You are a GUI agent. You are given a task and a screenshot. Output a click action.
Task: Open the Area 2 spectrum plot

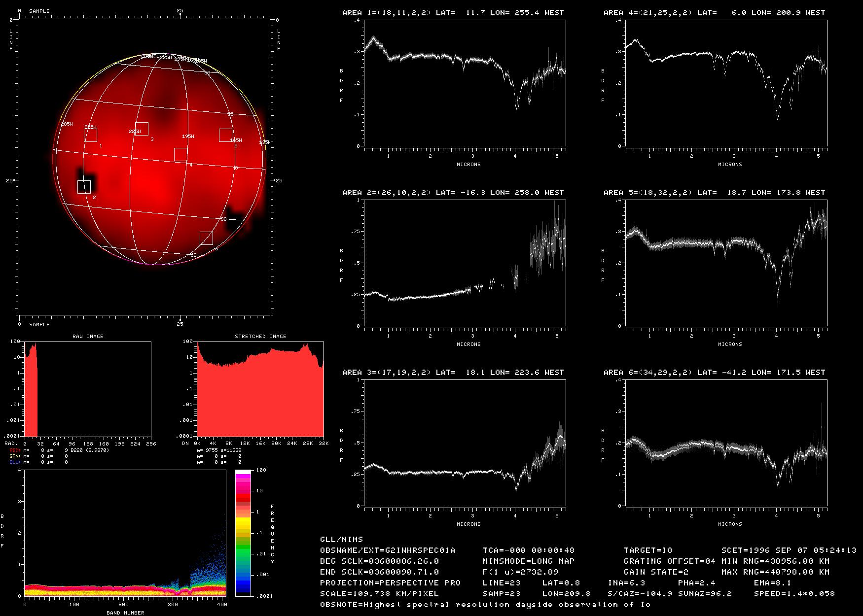pyautogui.click(x=465, y=263)
